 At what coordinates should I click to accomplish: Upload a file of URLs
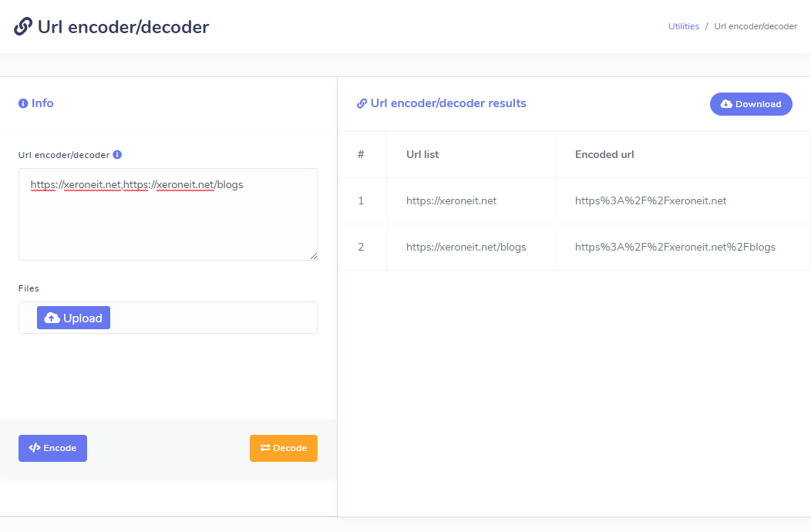point(73,318)
